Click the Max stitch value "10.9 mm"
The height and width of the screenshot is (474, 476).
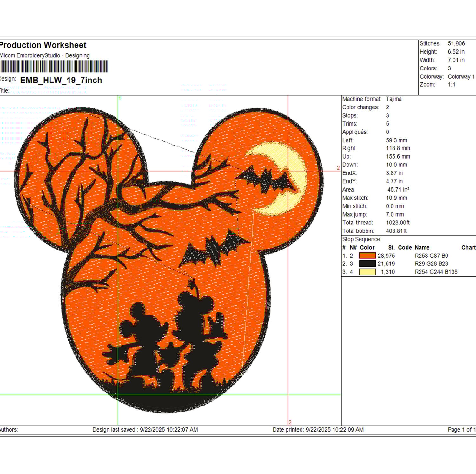click(x=396, y=198)
